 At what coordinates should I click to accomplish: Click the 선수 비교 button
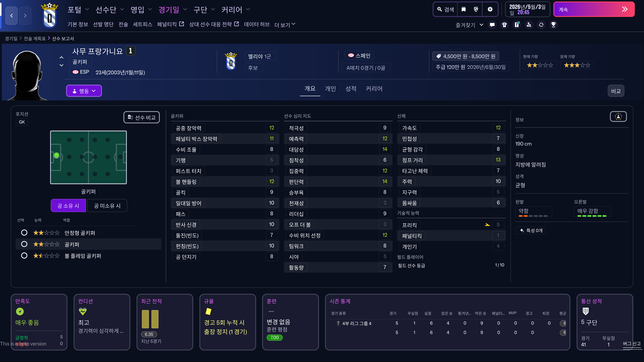point(142,117)
